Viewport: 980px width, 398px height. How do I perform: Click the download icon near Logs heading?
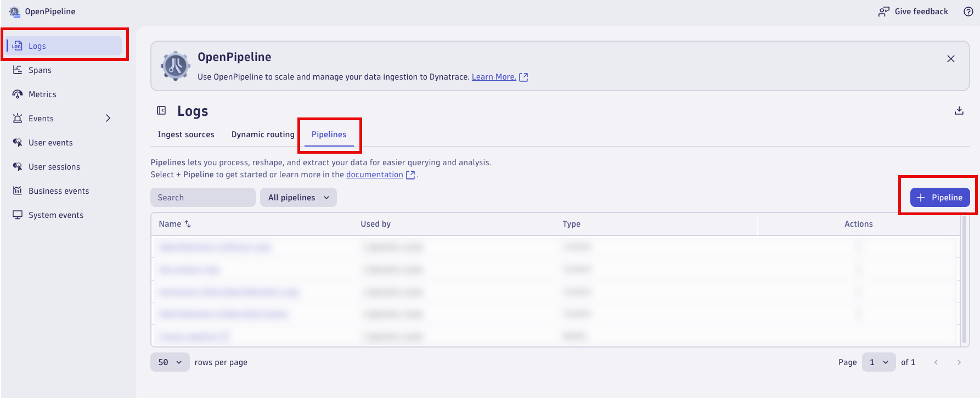pos(959,110)
